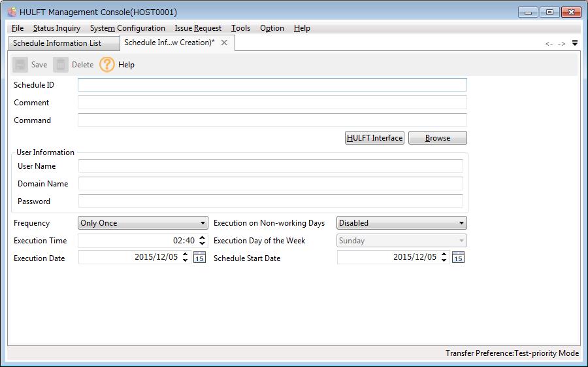This screenshot has width=588, height=367.
Task: Open the Issue Request menu
Action: point(198,28)
